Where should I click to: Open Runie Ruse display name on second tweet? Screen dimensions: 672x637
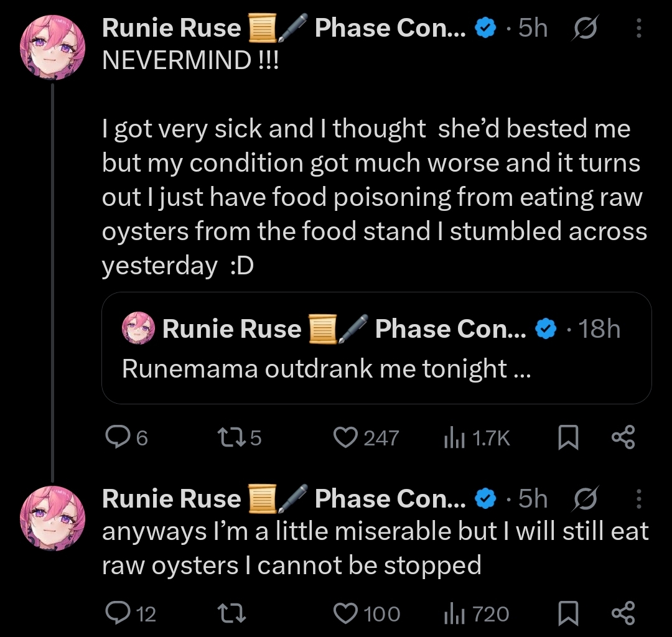click(x=172, y=499)
